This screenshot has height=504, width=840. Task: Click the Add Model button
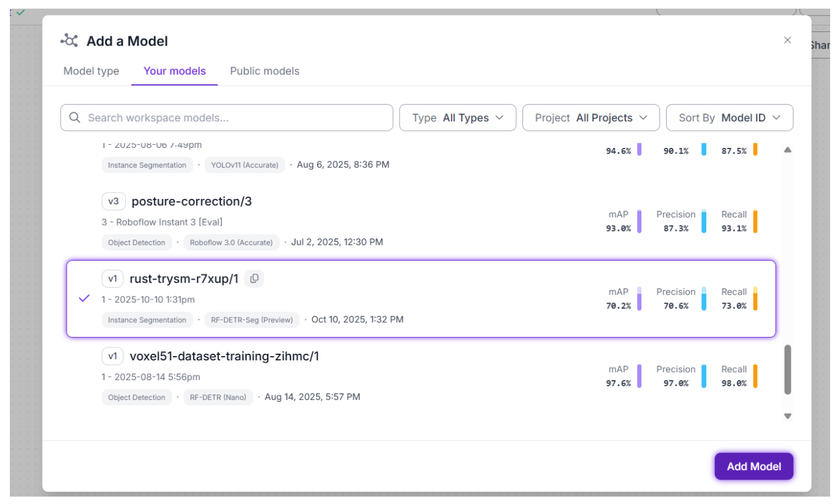coord(753,466)
